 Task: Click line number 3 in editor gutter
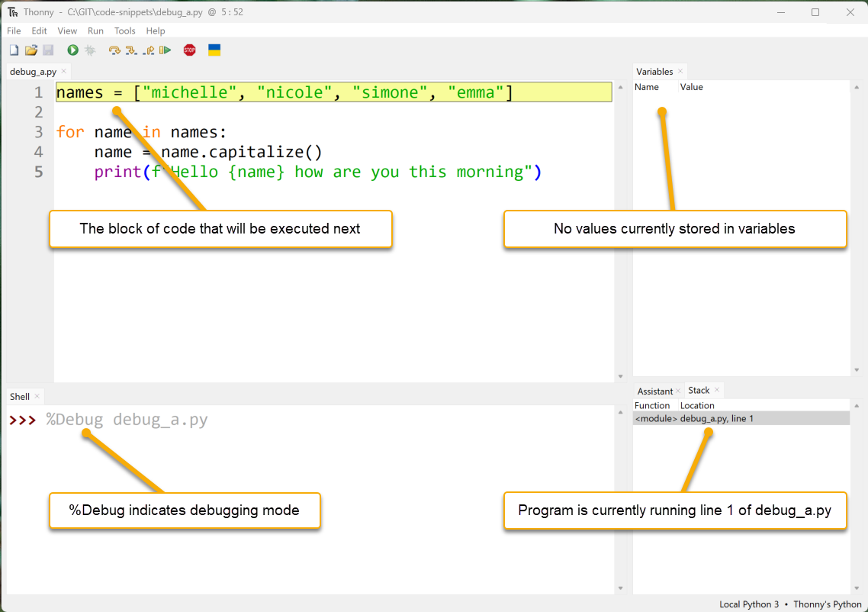click(x=38, y=132)
